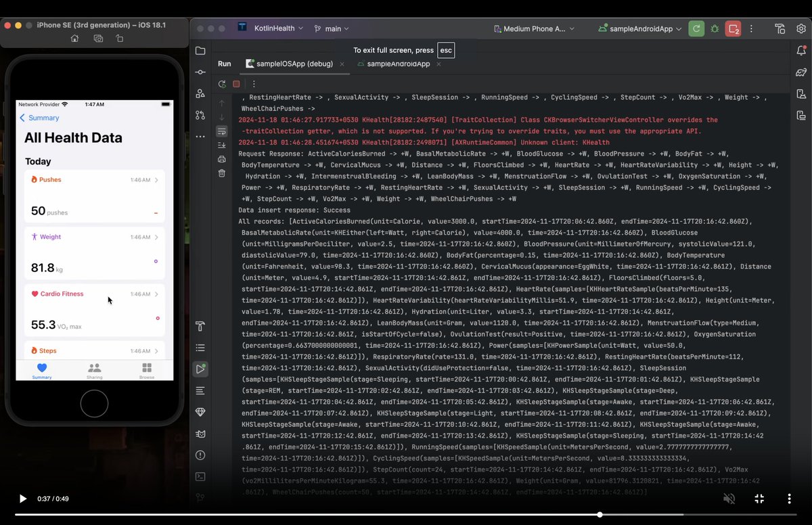Open the App Quality Insights gem icon
The image size is (812, 525).
click(200, 412)
